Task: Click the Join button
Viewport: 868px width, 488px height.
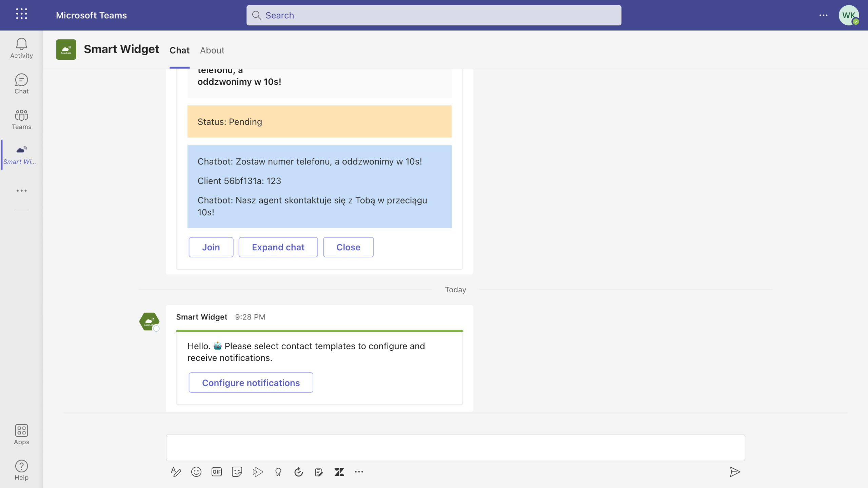Action: click(211, 247)
